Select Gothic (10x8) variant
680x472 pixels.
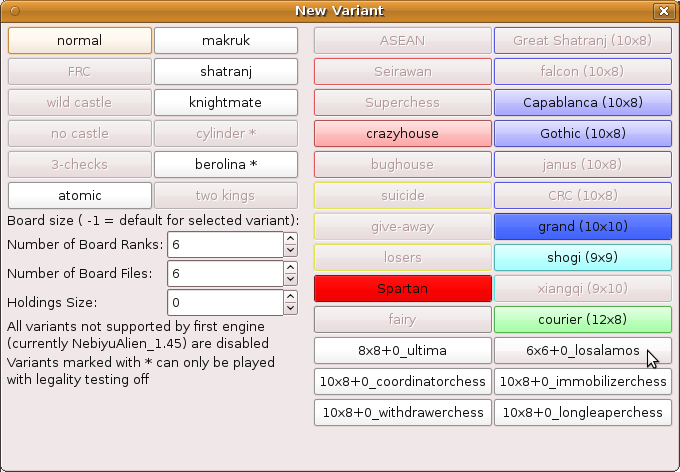(583, 134)
